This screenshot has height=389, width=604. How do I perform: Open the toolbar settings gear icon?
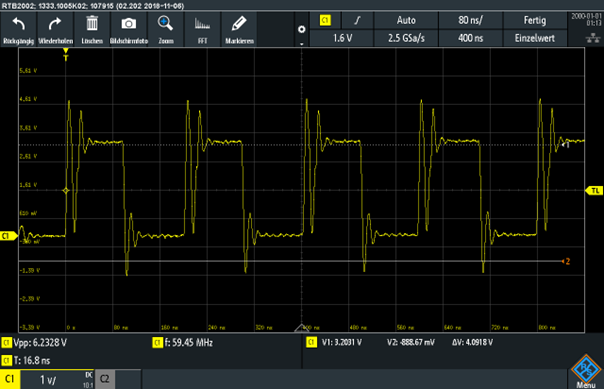[x=302, y=29]
